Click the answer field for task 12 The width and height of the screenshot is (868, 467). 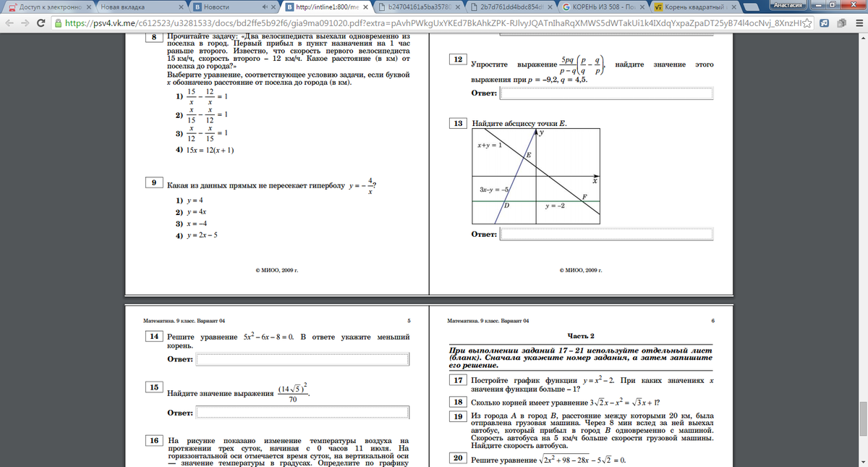pyautogui.click(x=607, y=93)
